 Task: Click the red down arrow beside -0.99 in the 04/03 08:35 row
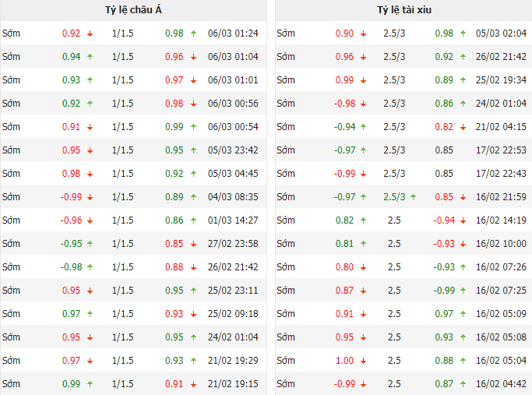click(x=90, y=197)
